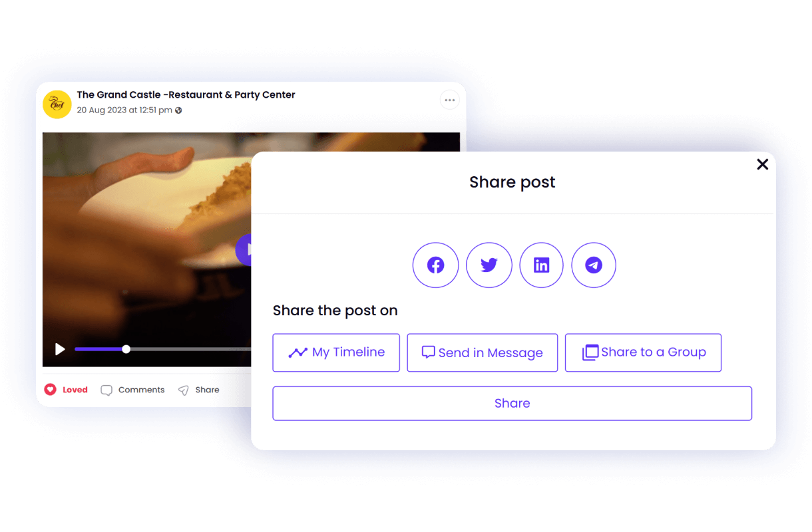
Task: Click the video progress slider handle
Action: (x=126, y=349)
